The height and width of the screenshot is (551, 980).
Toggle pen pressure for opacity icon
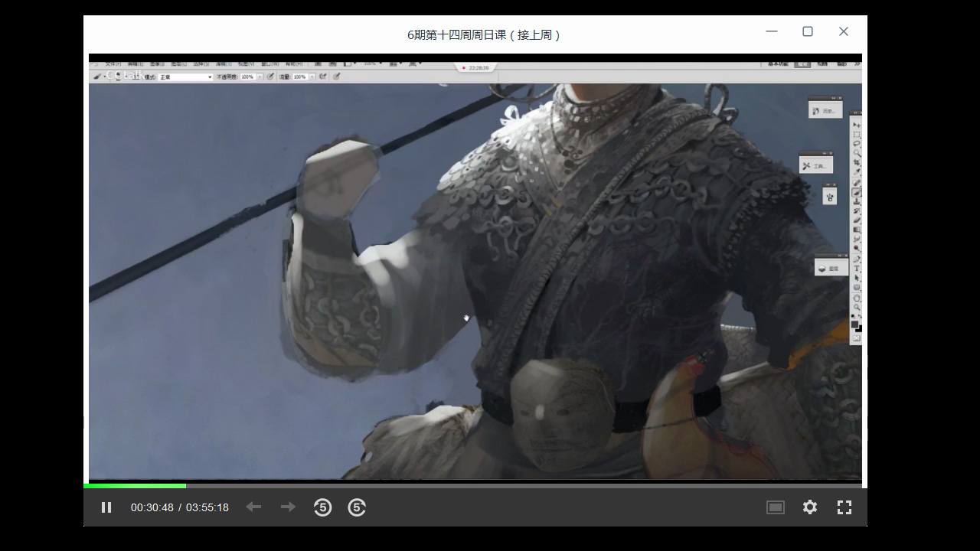[x=270, y=77]
